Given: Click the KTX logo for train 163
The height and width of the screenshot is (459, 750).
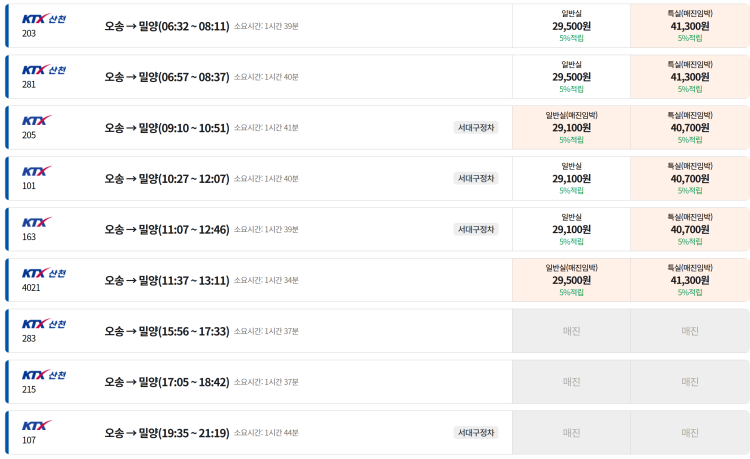Looking at the screenshot, I should tap(37, 222).
